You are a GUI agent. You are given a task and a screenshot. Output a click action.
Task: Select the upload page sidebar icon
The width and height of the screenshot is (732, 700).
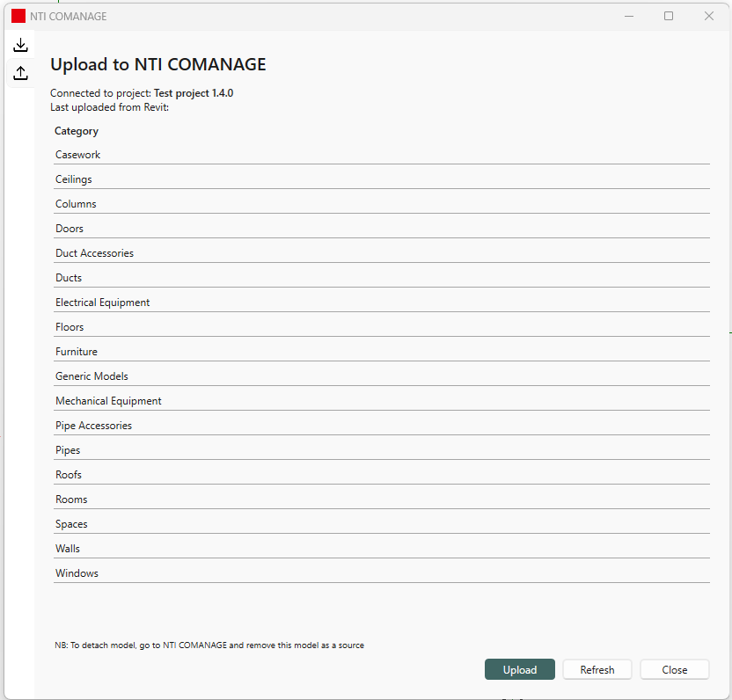pos(20,73)
